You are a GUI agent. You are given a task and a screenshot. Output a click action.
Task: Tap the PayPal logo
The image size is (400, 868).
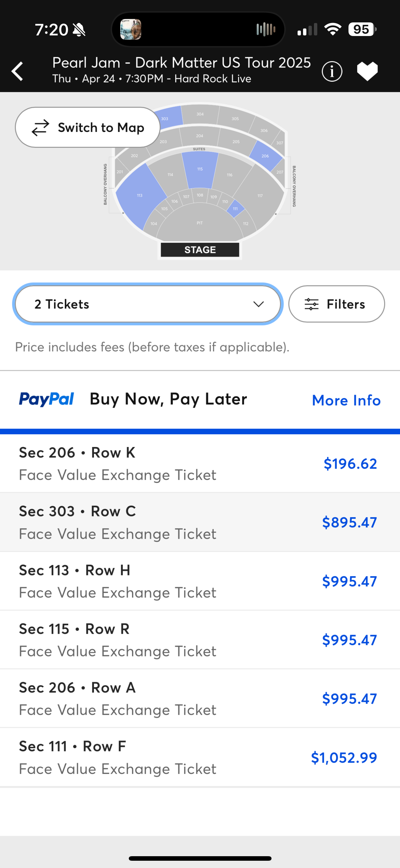tap(47, 399)
